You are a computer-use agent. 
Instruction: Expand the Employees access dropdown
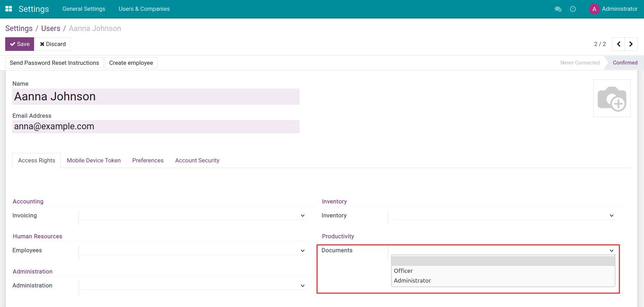pos(194,251)
